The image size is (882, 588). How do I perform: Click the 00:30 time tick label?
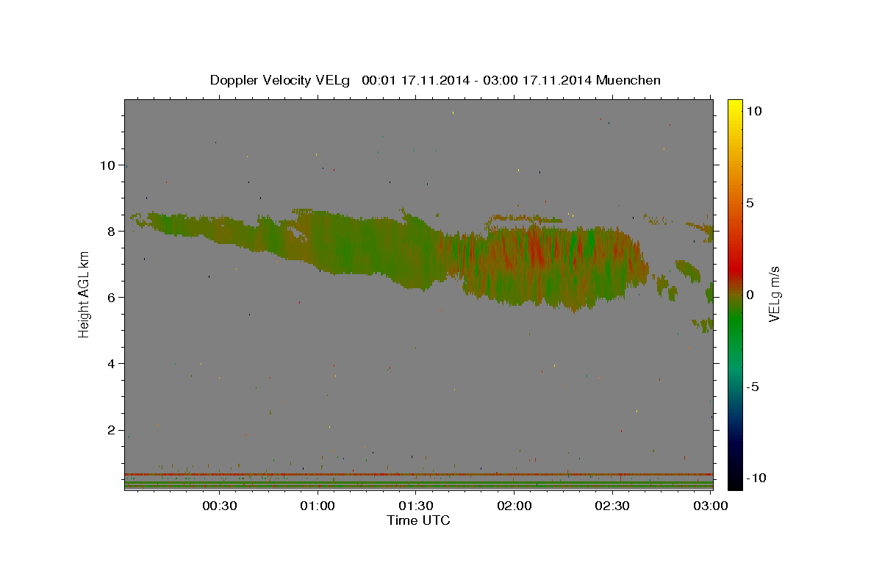pyautogui.click(x=219, y=506)
